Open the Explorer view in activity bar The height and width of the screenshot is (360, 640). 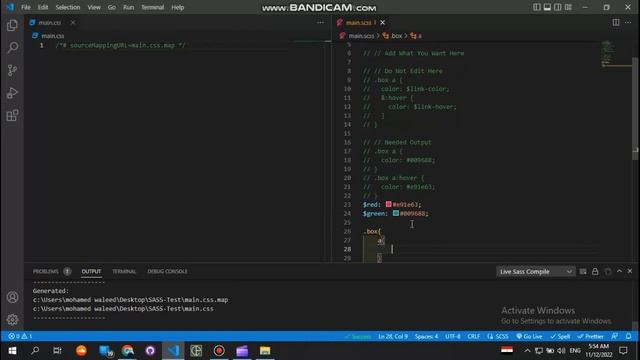12,25
